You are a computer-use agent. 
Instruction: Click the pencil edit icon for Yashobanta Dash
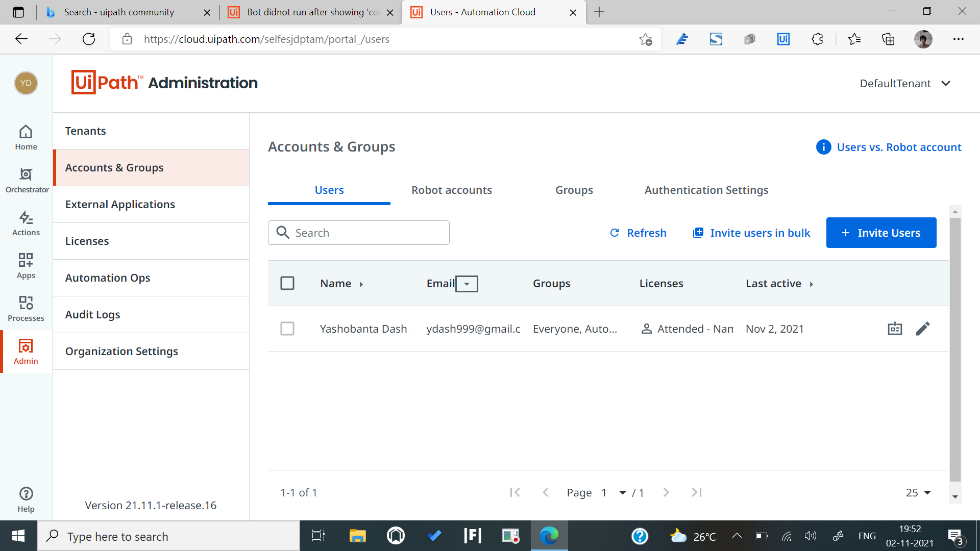pyautogui.click(x=922, y=329)
